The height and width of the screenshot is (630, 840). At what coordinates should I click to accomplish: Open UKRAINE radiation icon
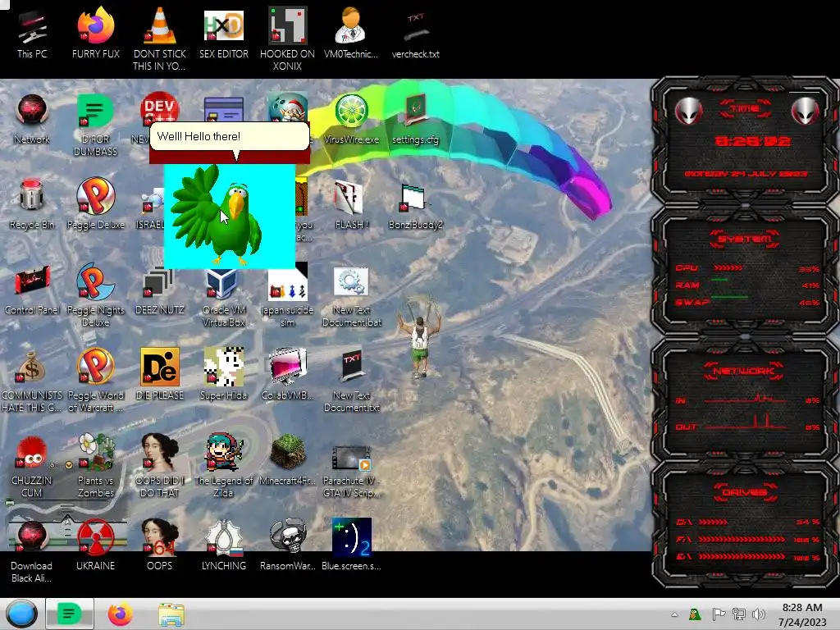(95, 545)
